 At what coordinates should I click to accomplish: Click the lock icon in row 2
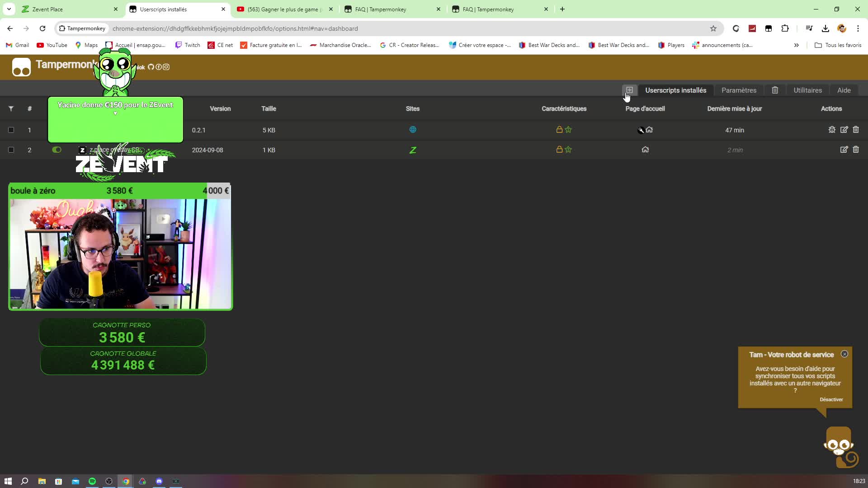point(559,150)
